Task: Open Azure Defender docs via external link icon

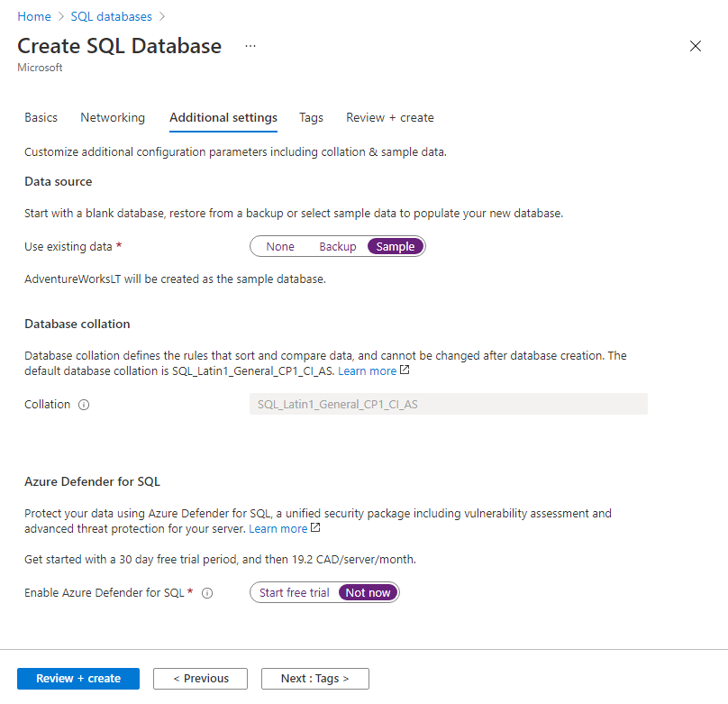Action: (317, 528)
